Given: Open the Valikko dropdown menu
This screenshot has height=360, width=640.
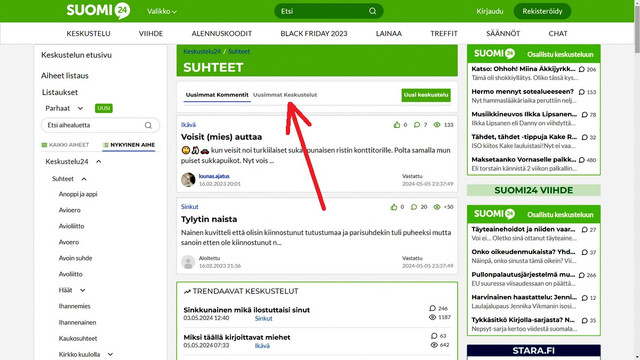Looking at the screenshot, I should 162,11.
